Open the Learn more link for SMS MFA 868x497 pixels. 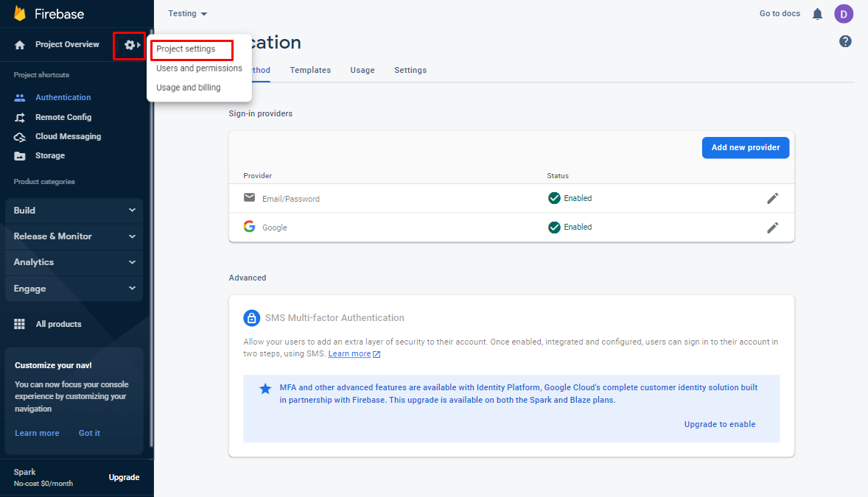pyautogui.click(x=349, y=353)
